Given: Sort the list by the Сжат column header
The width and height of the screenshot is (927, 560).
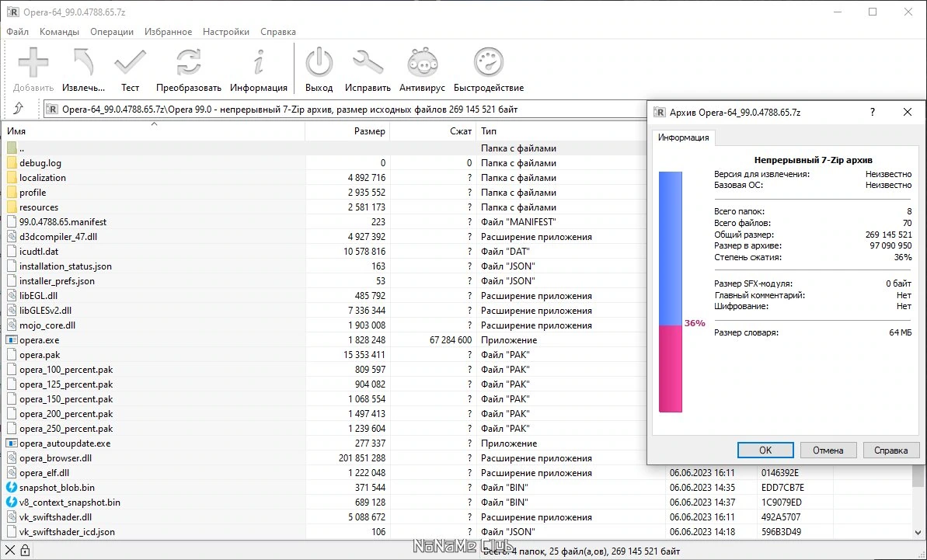Looking at the screenshot, I should click(434, 131).
